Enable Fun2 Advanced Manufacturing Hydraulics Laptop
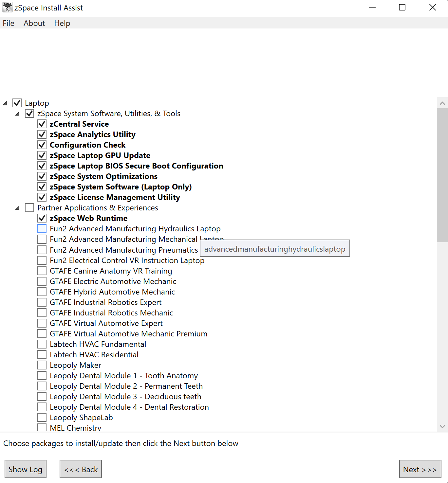This screenshot has width=448, height=483. coord(42,228)
